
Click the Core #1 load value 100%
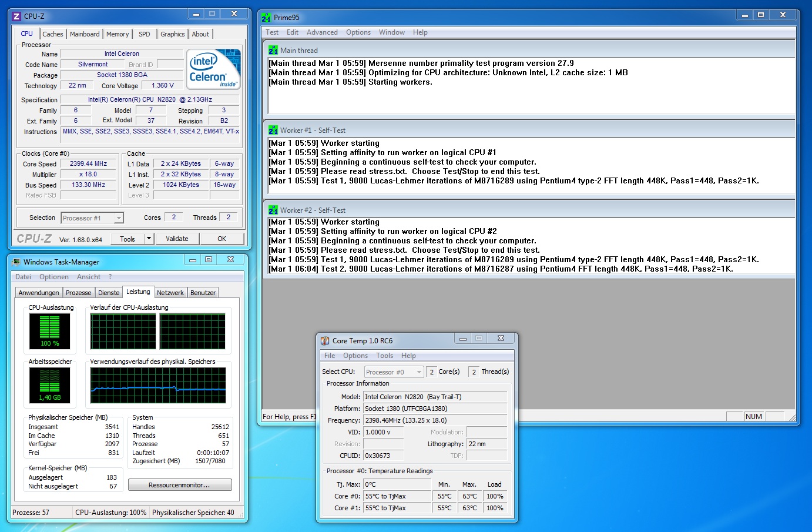coord(495,508)
